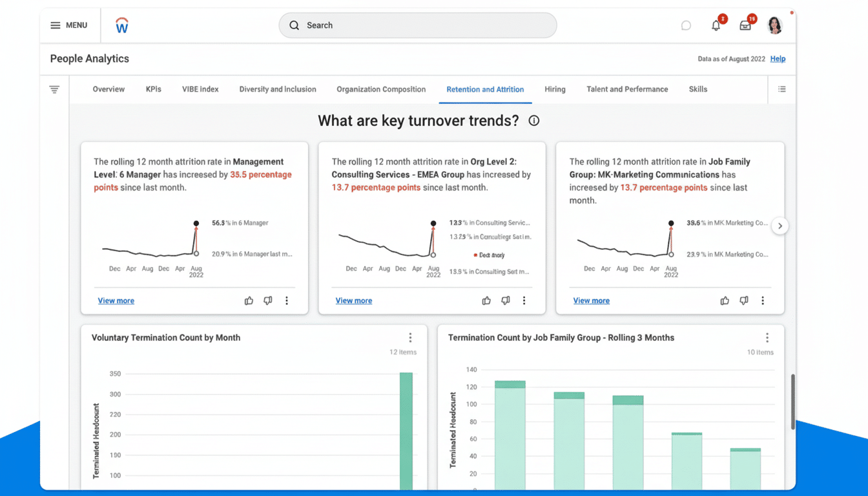Viewport: 868px width, 496px height.
Task: Switch to the Hiring tab
Action: (555, 89)
